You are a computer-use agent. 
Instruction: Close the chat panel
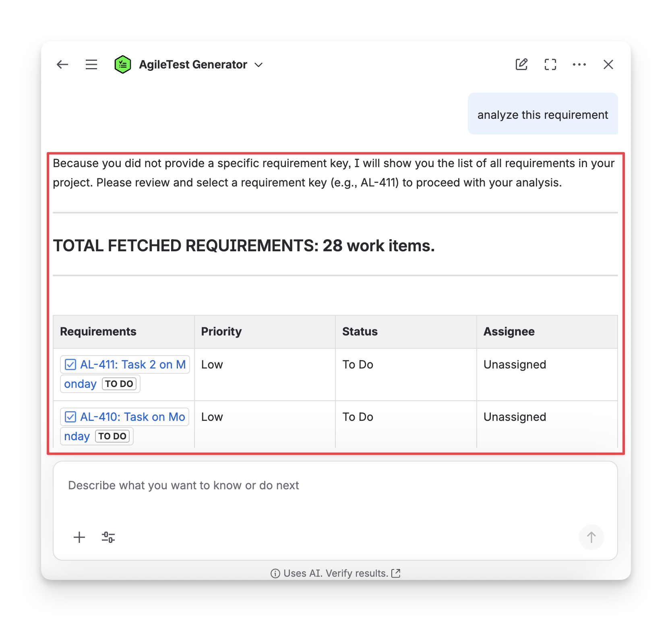pyautogui.click(x=608, y=64)
